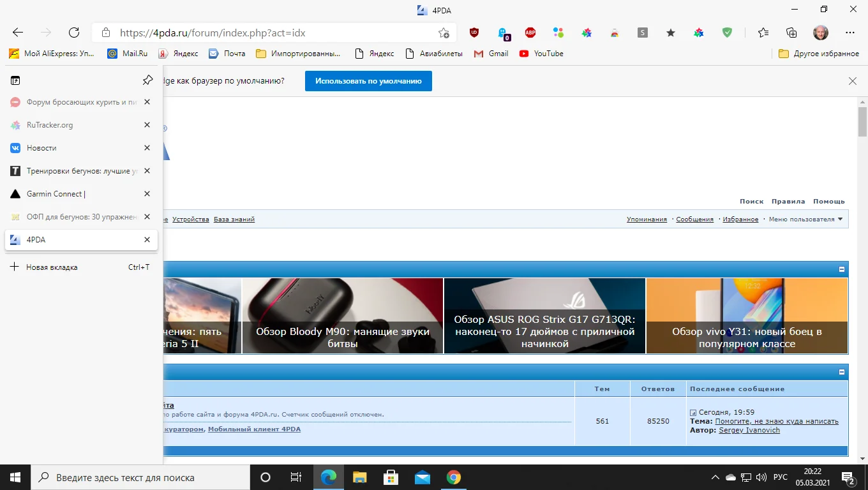This screenshot has width=868, height=490.
Task: Open the uBlock Origin extension icon
Action: (474, 33)
